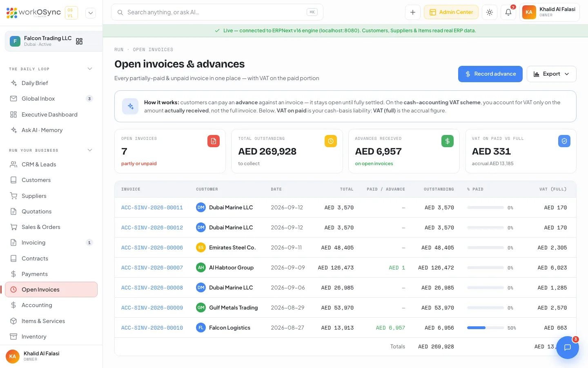Open the Admin Center
588x368 pixels.
coord(451,12)
